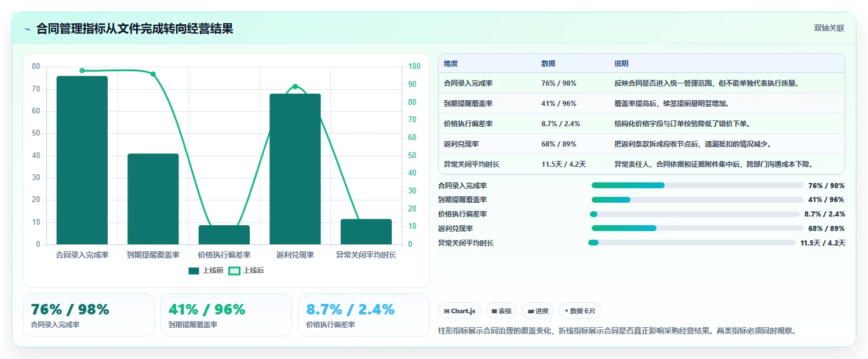Click the 返利兑现率 bar in the chart
The image size is (868, 359).
click(x=295, y=169)
